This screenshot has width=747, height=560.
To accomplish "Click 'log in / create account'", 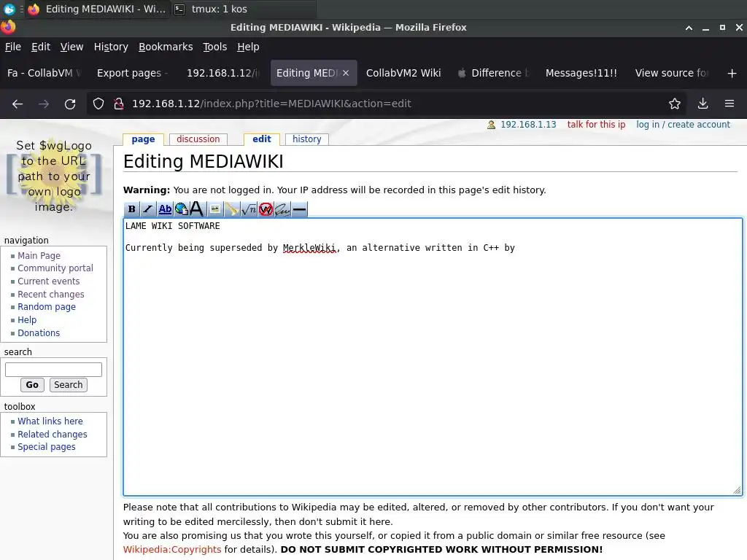I will point(683,125).
